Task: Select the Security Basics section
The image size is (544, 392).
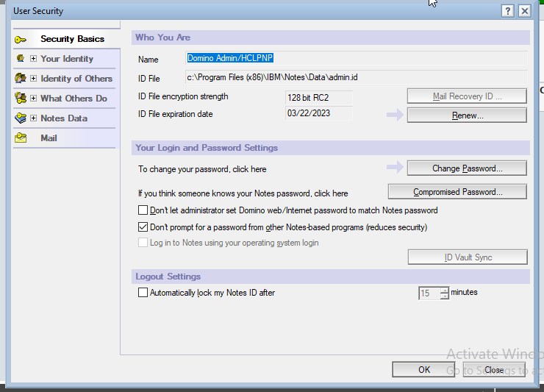Action: [x=72, y=39]
